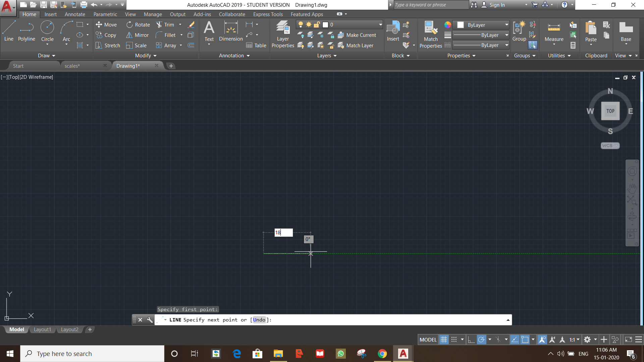644x362 pixels.
Task: Switch to the Annotate ribbon tab
Action: [74, 14]
